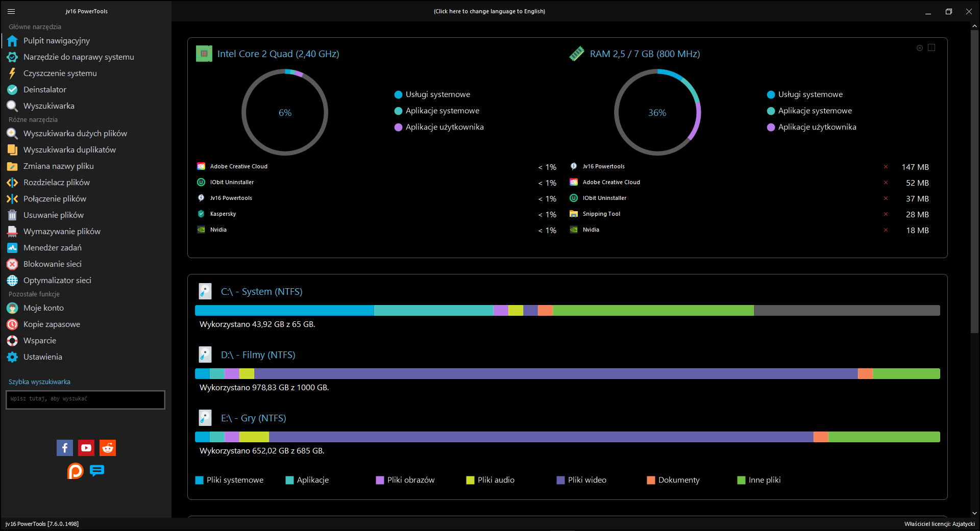Image resolution: width=980 pixels, height=531 pixels.
Task: Click IObit Uninstaller in CPU process list
Action: point(232,182)
